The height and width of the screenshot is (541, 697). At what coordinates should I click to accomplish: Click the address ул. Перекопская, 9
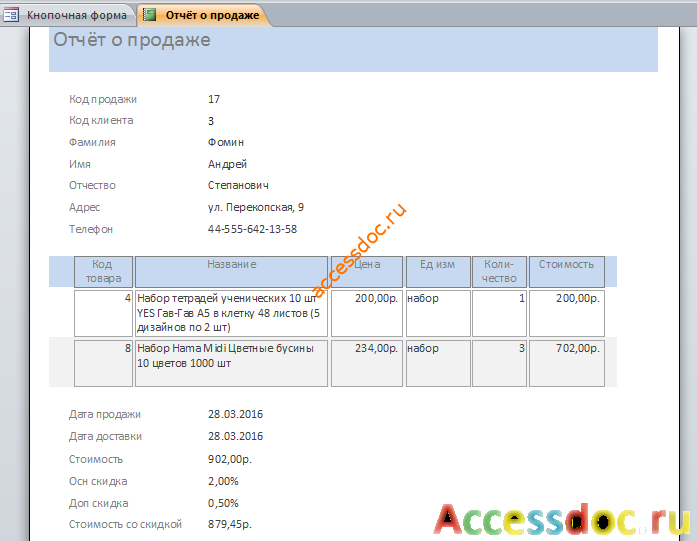click(256, 207)
